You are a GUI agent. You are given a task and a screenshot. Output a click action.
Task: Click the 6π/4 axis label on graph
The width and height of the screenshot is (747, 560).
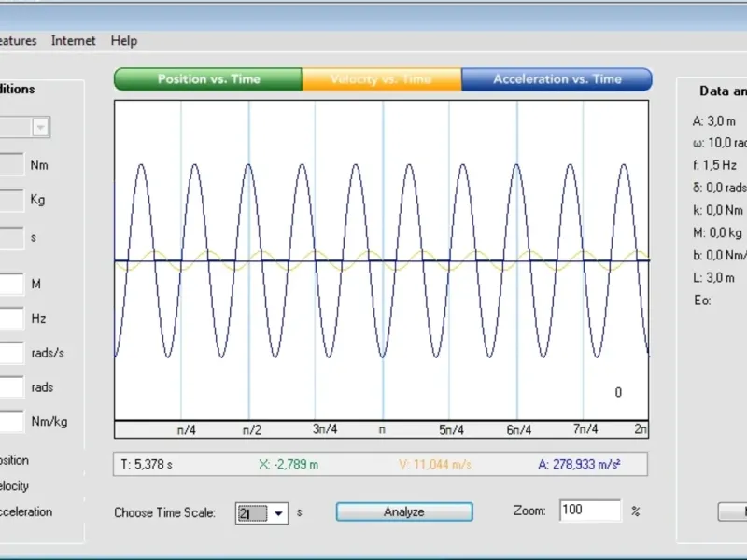click(519, 430)
